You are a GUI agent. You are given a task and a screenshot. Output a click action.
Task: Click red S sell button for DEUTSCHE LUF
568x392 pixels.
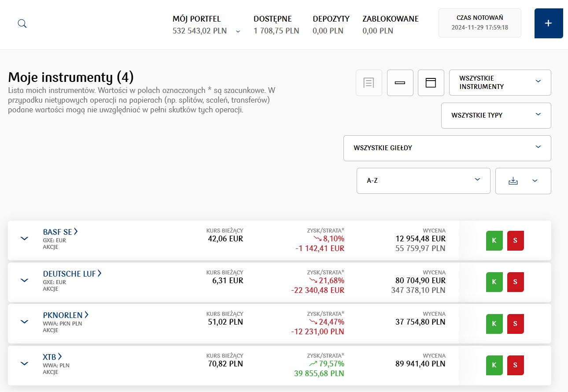click(x=515, y=282)
